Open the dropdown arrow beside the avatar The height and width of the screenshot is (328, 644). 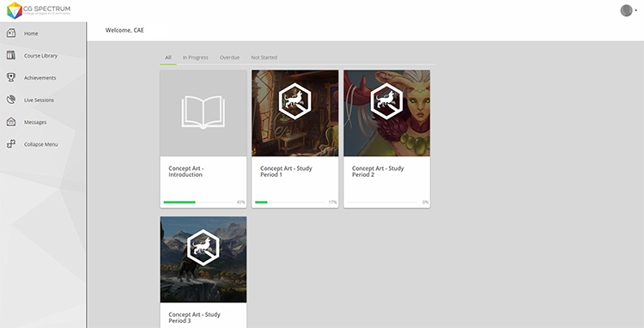pyautogui.click(x=635, y=10)
